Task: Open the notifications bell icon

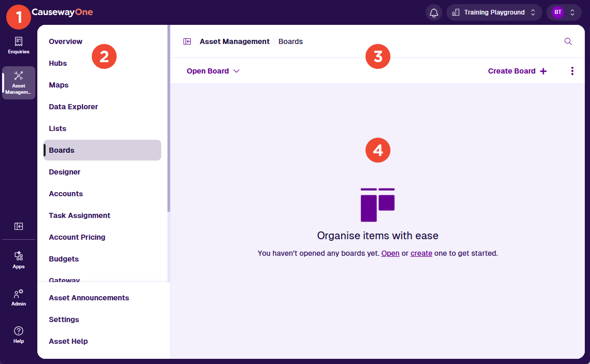Action: tap(434, 12)
